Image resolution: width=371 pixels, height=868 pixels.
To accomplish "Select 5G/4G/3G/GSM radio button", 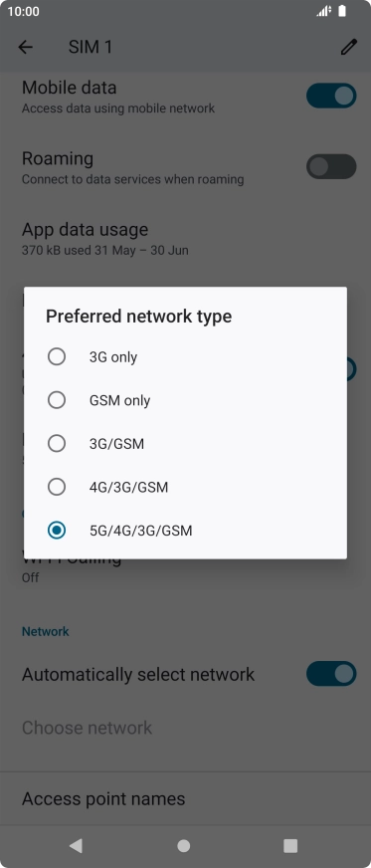I will tap(57, 531).
